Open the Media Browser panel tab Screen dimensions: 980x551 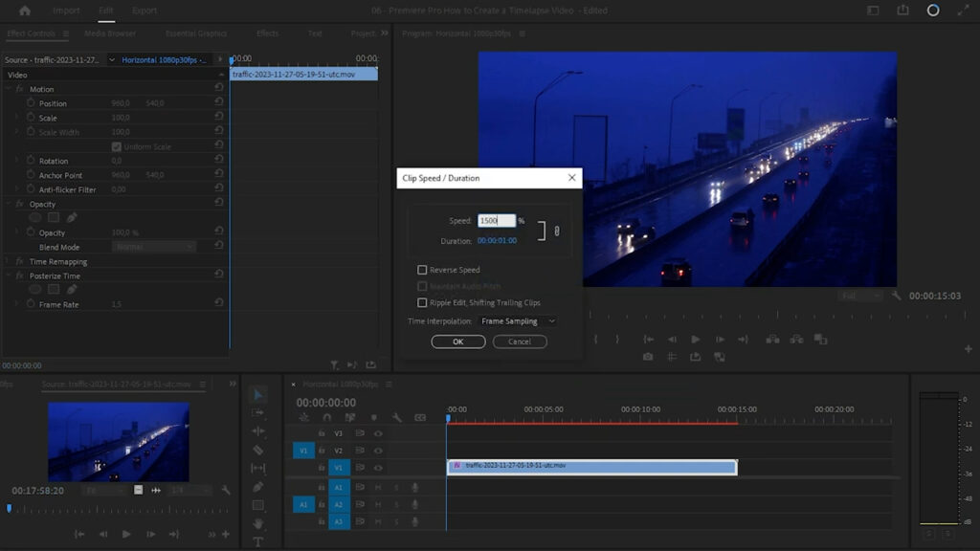coord(110,33)
